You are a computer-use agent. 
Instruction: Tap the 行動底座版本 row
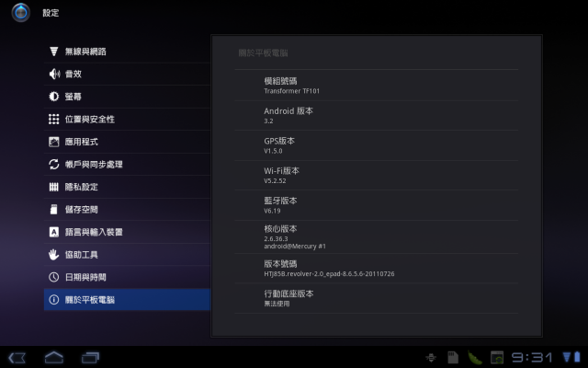click(376, 298)
